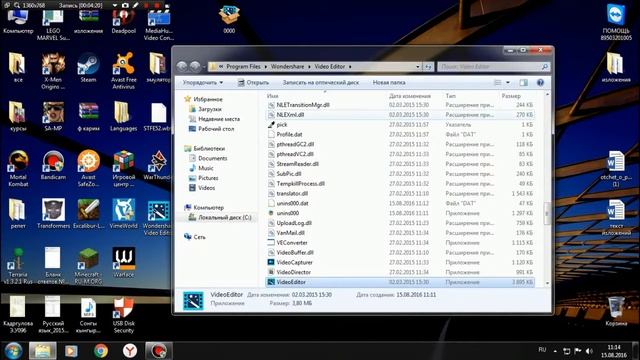This screenshot has height=360, width=640.
Task: Select Загрузки in Favorites
Action: click(x=209, y=109)
